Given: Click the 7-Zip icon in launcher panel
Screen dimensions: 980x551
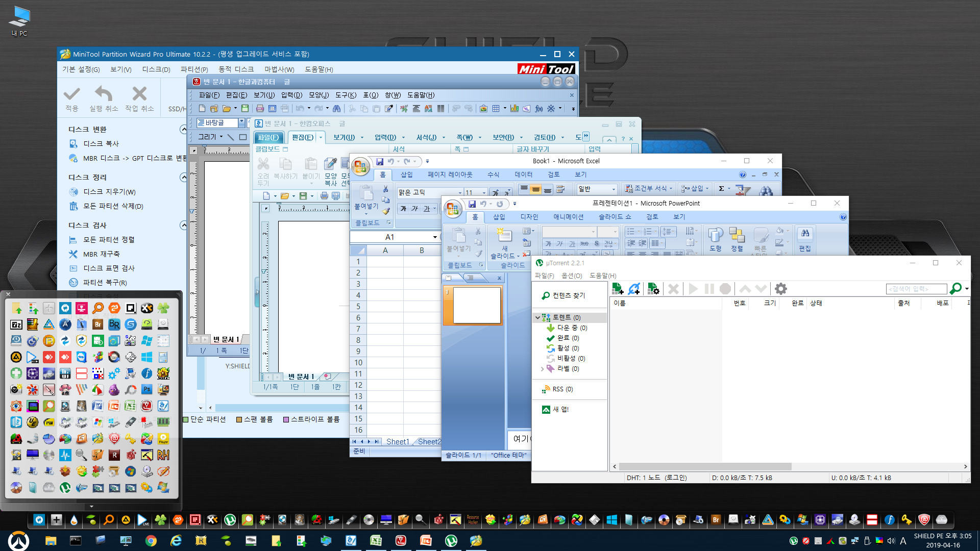Looking at the screenshot, I should point(16,324).
